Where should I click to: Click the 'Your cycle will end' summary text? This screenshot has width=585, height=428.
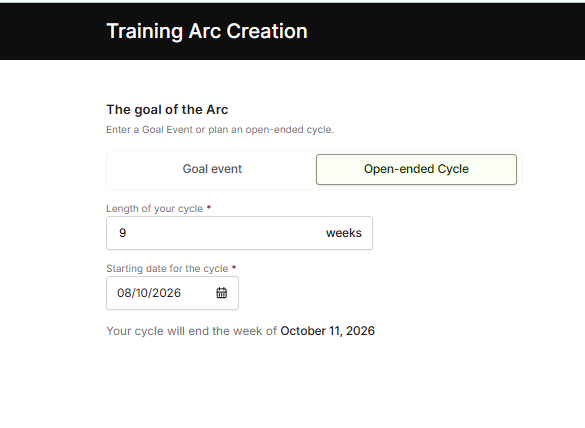click(x=192, y=331)
